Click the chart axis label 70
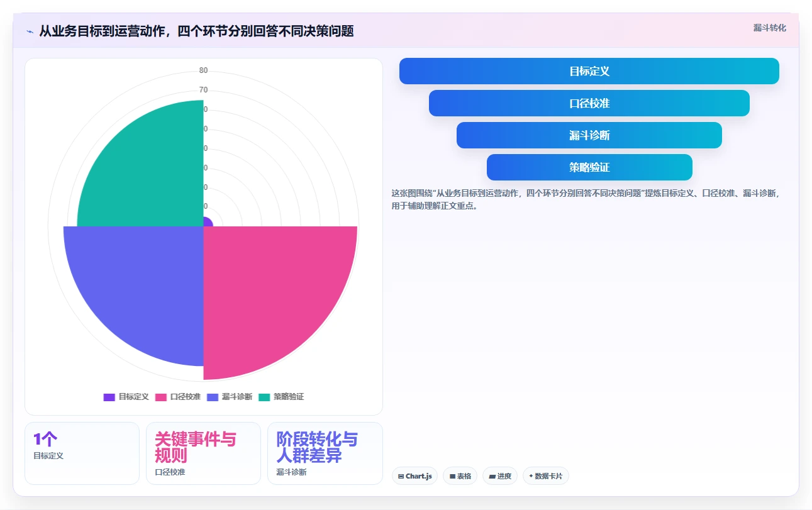This screenshot has width=812, height=510. click(x=204, y=90)
